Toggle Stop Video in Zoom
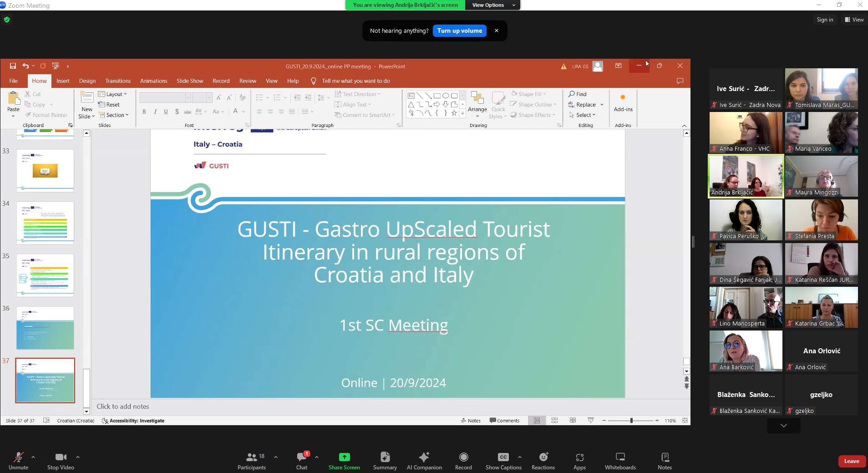Image resolution: width=868 pixels, height=473 pixels. point(61,461)
